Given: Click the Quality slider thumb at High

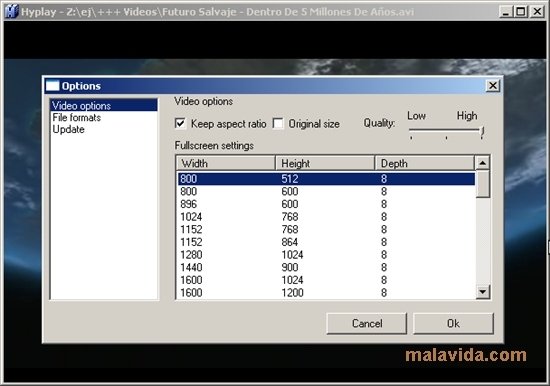Looking at the screenshot, I should click(482, 132).
